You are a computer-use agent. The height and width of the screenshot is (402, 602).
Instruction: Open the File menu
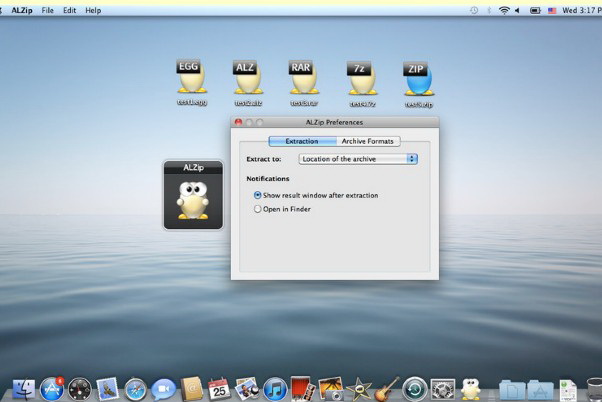click(x=47, y=10)
